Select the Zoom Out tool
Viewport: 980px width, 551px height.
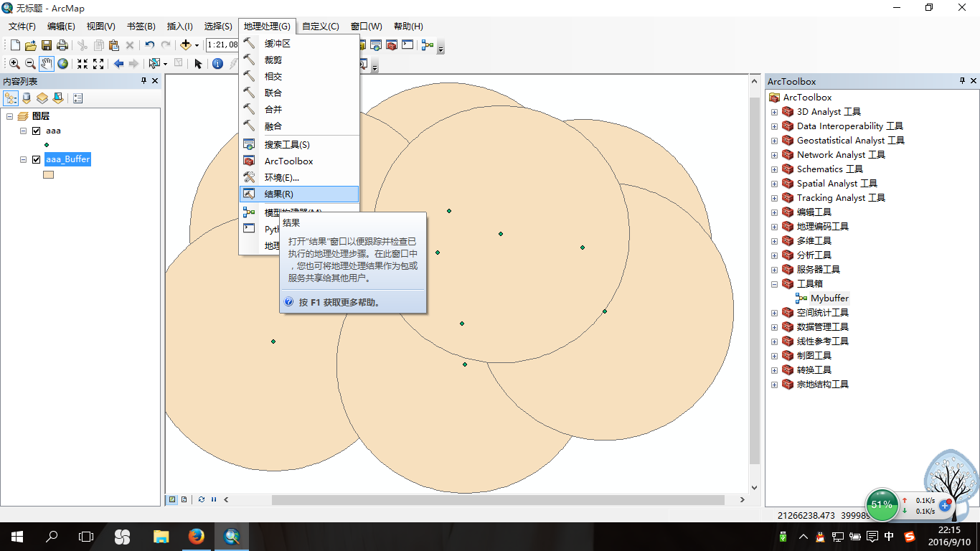point(30,64)
